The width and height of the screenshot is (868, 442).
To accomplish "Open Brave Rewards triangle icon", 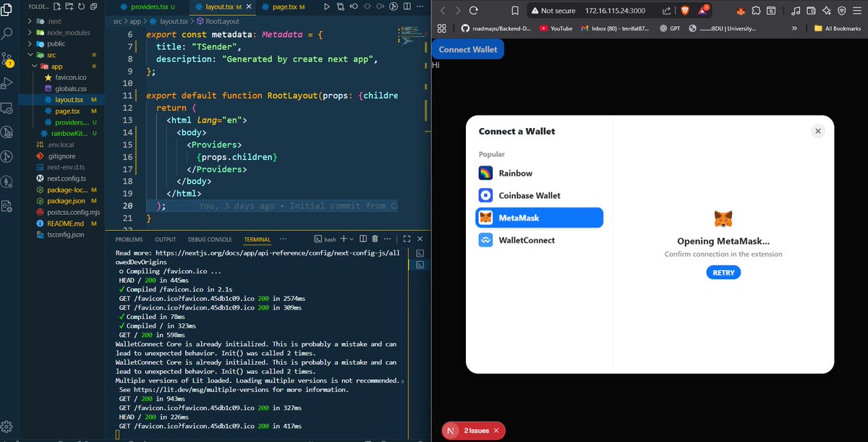I will 703,10.
